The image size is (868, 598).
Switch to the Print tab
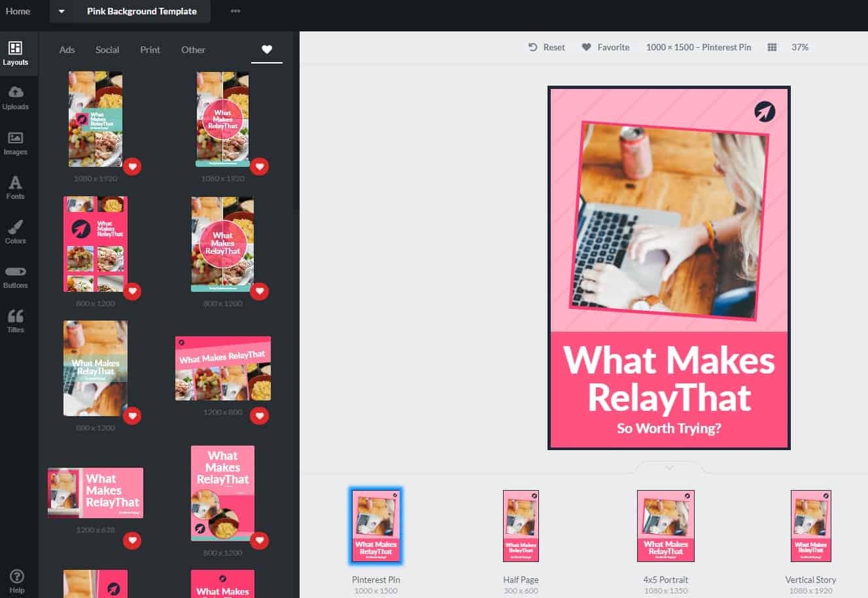pos(150,50)
